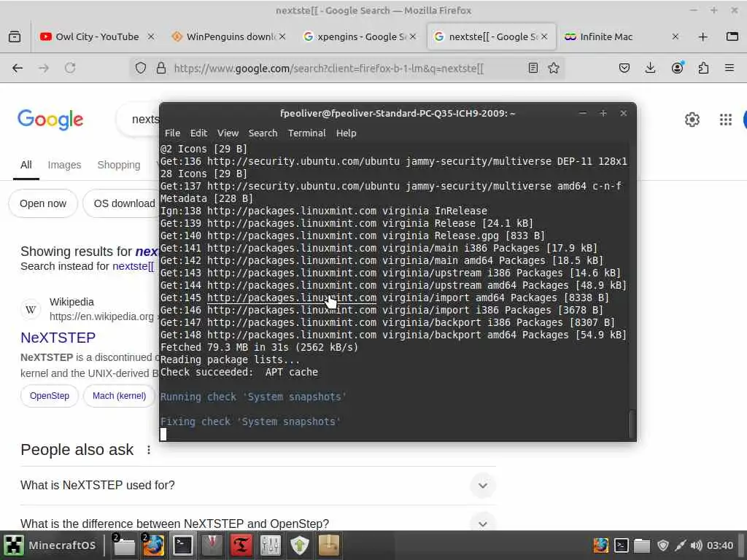Image resolution: width=747 pixels, height=560 pixels.
Task: Launch the red T application in taskbar
Action: (x=241, y=545)
